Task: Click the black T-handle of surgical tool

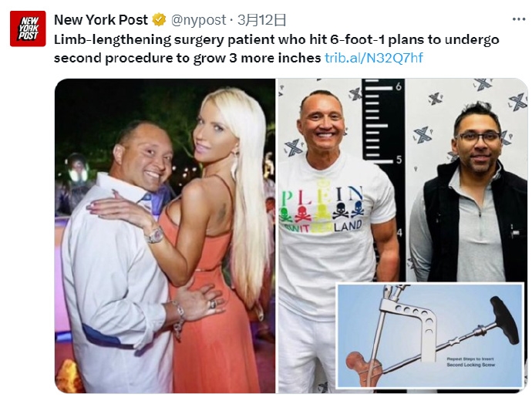Action: (505, 318)
